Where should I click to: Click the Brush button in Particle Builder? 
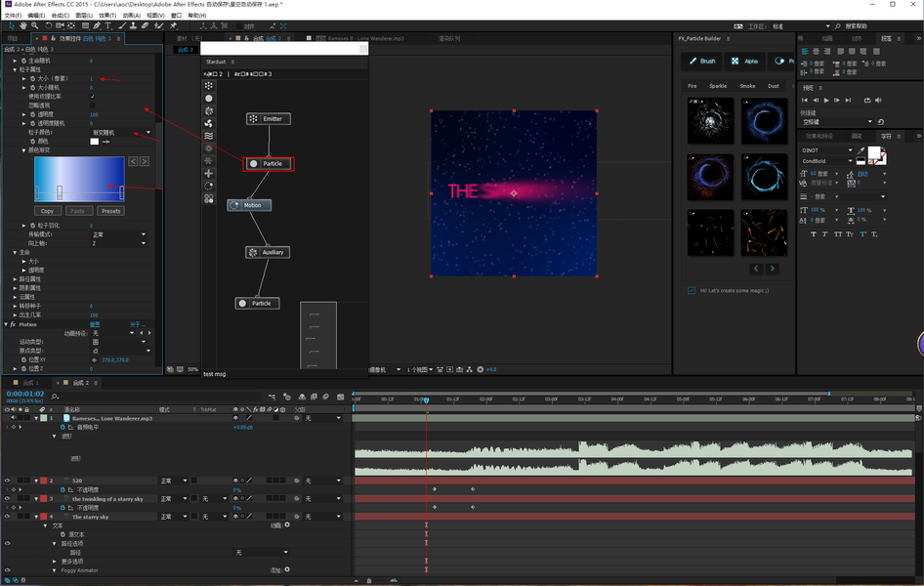[x=702, y=62]
